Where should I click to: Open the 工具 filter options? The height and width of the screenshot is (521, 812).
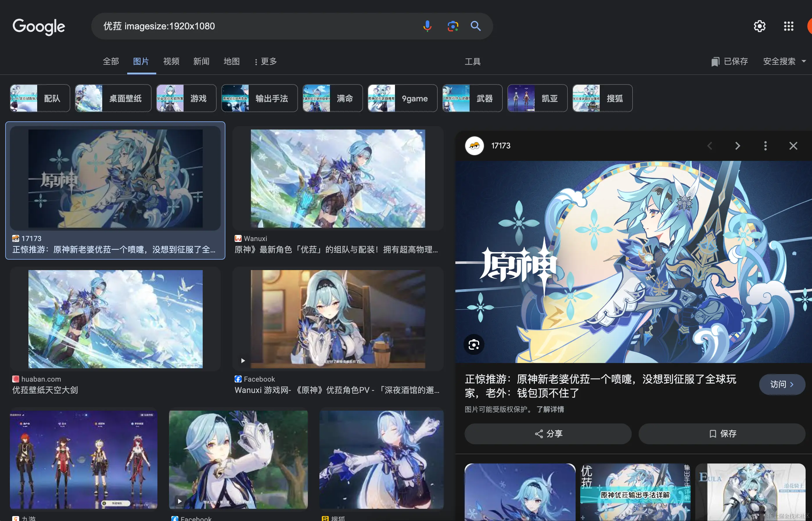pos(473,61)
